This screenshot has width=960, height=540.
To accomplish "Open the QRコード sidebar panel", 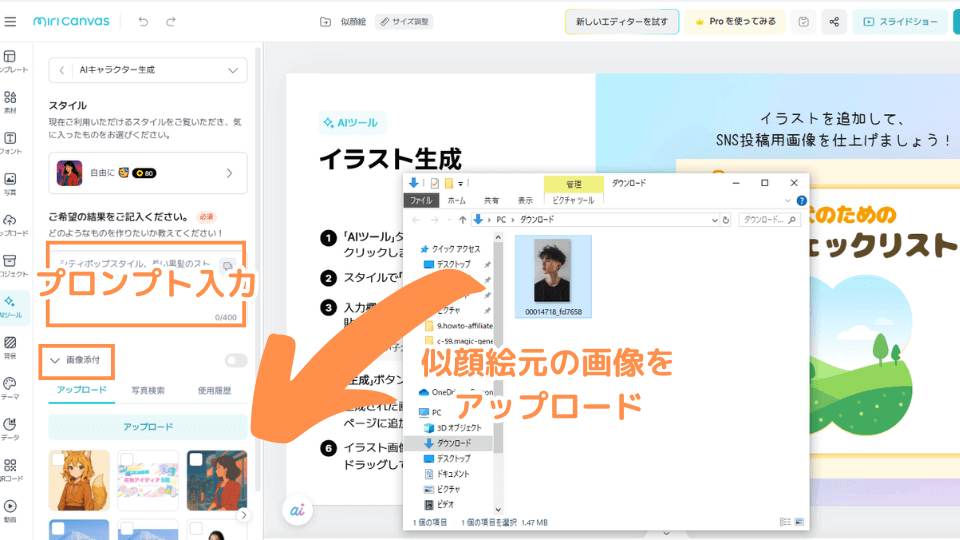I will click(10, 470).
